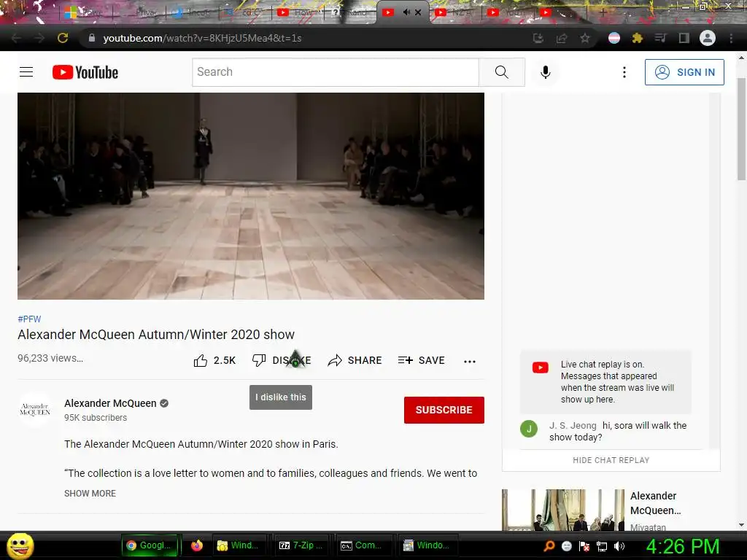
Task: Open the Alexander McQueen channel name link
Action: click(110, 403)
